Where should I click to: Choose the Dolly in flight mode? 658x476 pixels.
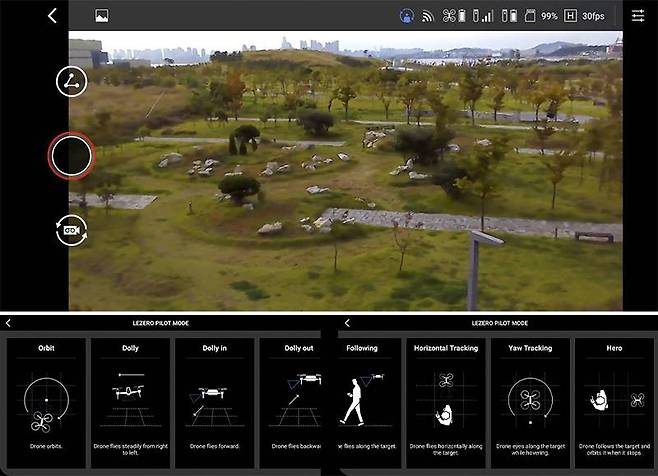(214, 400)
